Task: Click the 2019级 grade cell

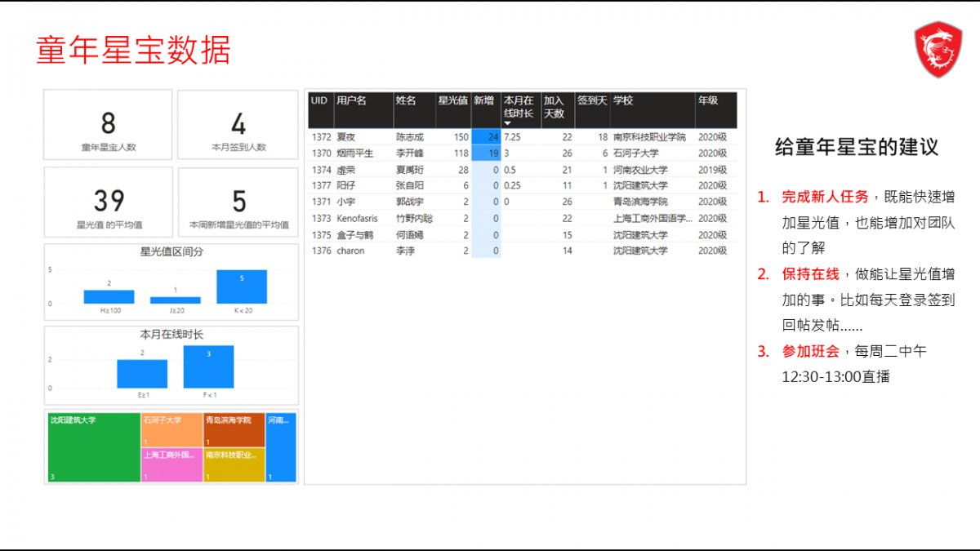Action: click(x=712, y=170)
